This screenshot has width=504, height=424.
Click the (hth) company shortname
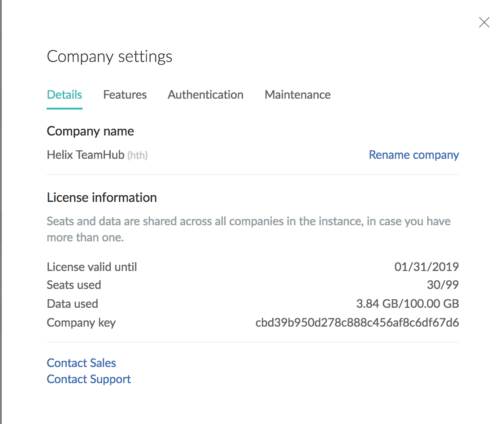click(137, 155)
